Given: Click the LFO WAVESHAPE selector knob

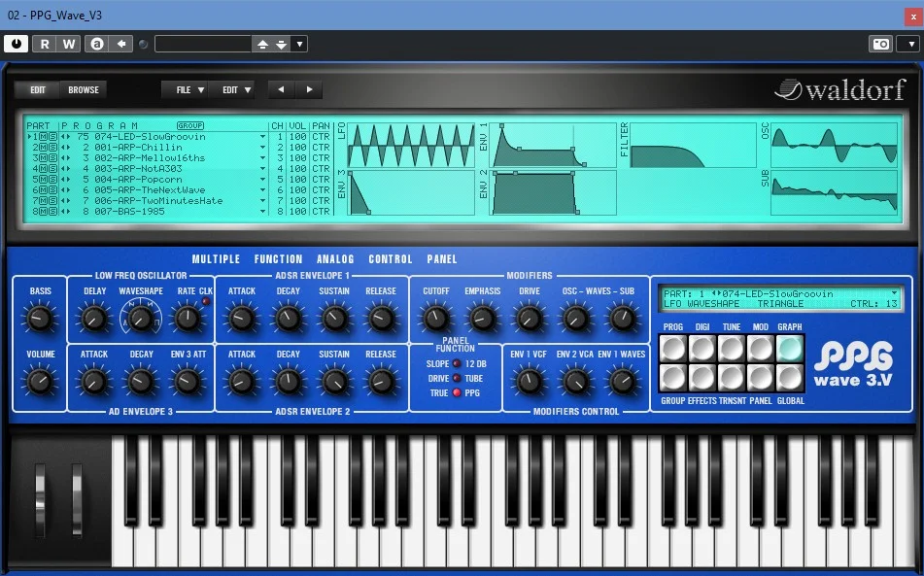Looking at the screenshot, I should tap(140, 319).
